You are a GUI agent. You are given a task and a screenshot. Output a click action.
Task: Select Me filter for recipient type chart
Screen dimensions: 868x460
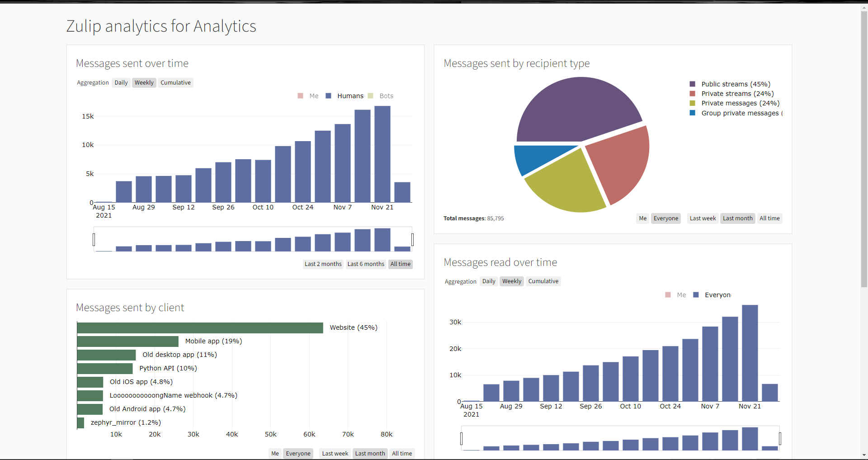click(x=643, y=218)
